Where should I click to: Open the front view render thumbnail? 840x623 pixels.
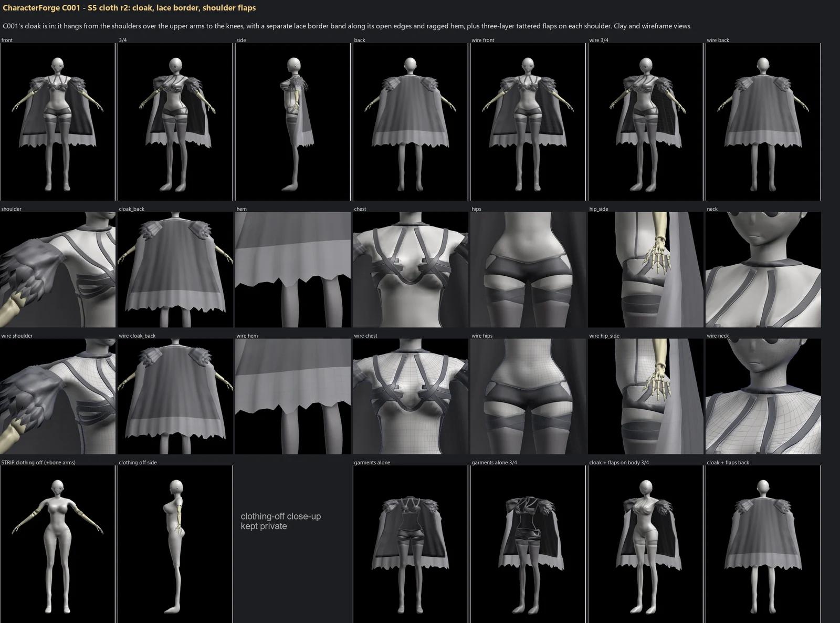(58, 122)
